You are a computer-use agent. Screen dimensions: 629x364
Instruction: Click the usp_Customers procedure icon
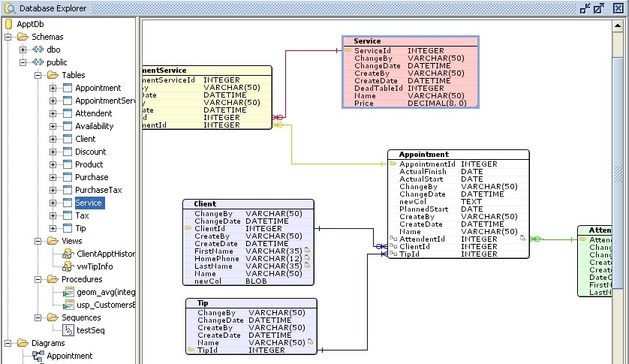(68, 305)
